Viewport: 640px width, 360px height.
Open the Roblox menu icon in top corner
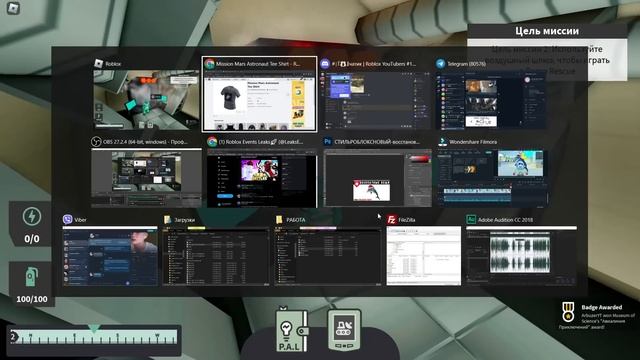(13, 8)
